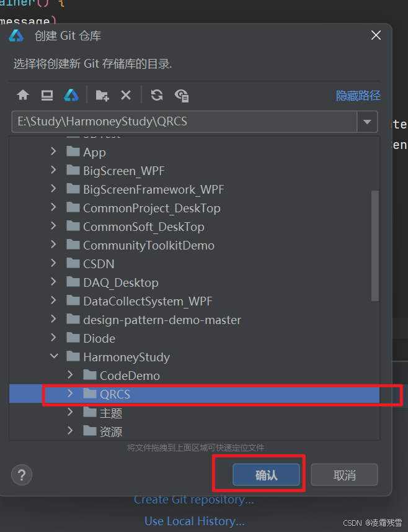Screen dimensions: 408x532
Task: Open help with question mark button
Action: (x=22, y=475)
